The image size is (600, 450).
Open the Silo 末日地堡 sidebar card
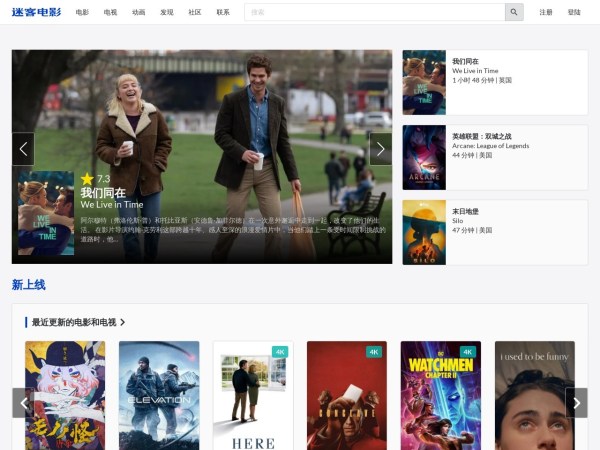(x=494, y=232)
